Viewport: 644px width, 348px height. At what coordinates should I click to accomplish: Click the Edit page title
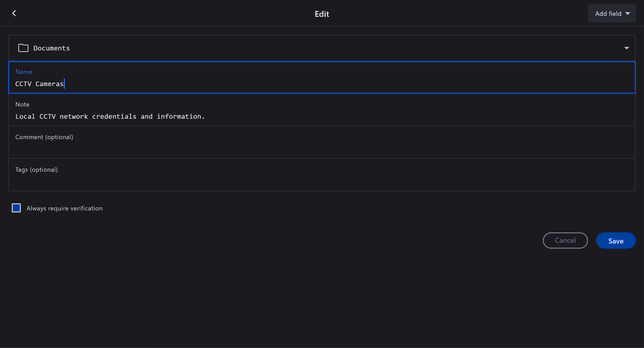pos(322,14)
